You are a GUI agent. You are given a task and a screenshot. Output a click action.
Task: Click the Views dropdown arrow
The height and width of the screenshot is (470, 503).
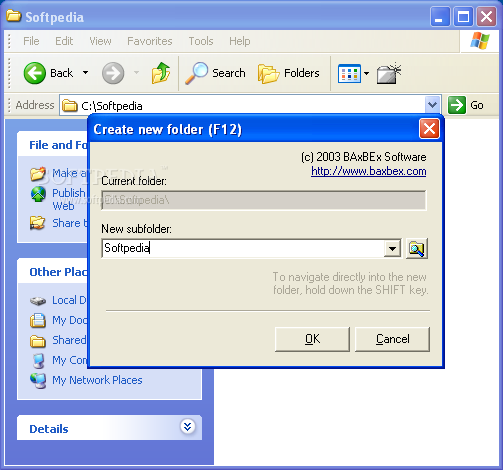point(366,73)
